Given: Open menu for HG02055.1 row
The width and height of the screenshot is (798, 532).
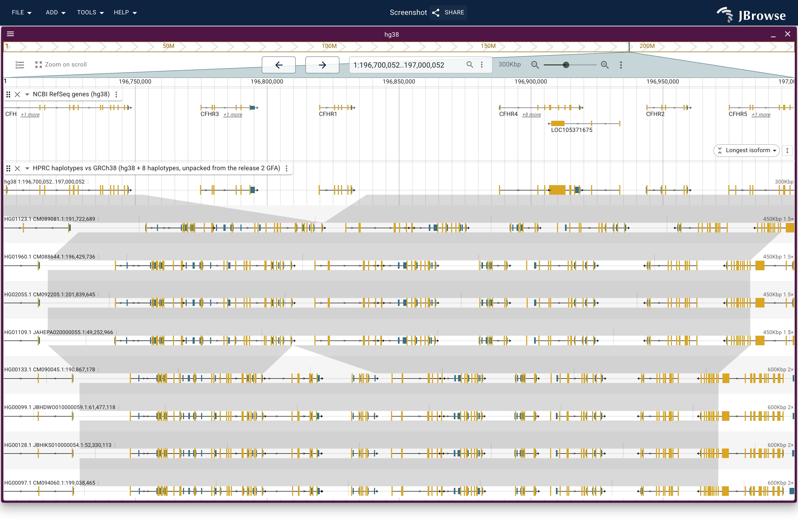Looking at the screenshot, I should coord(99,294).
